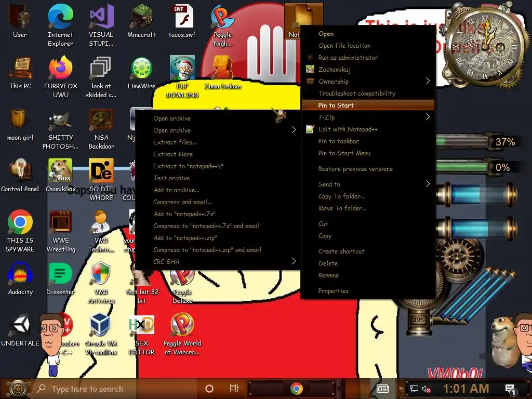The width and height of the screenshot is (532, 399).
Task: Select the Dissenter desktop icon
Action: pyautogui.click(x=60, y=279)
